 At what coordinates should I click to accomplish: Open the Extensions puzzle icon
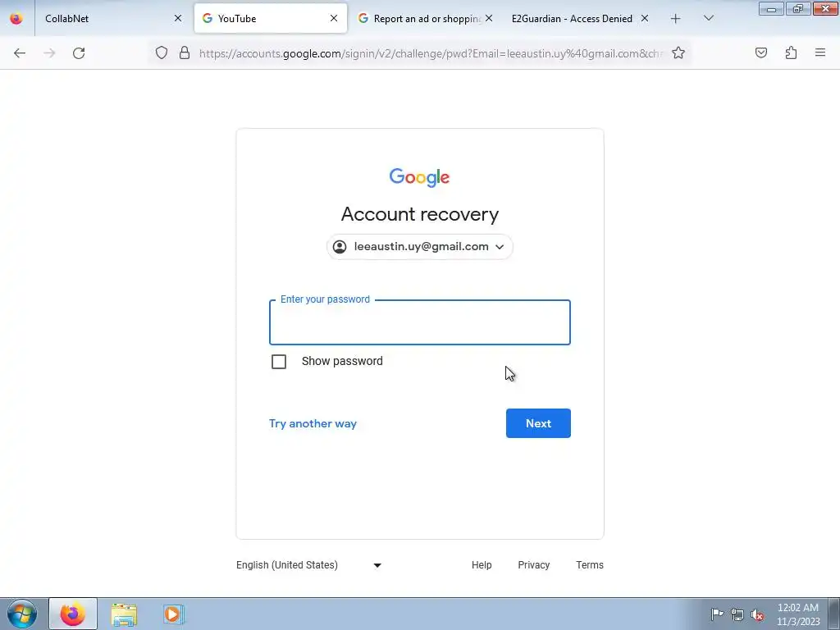pyautogui.click(x=791, y=52)
